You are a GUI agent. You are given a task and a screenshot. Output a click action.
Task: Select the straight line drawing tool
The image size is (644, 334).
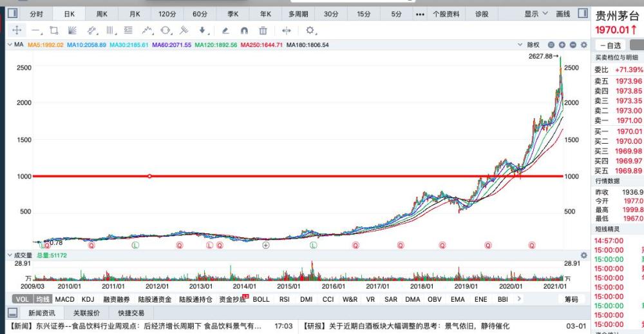tap(36, 30)
